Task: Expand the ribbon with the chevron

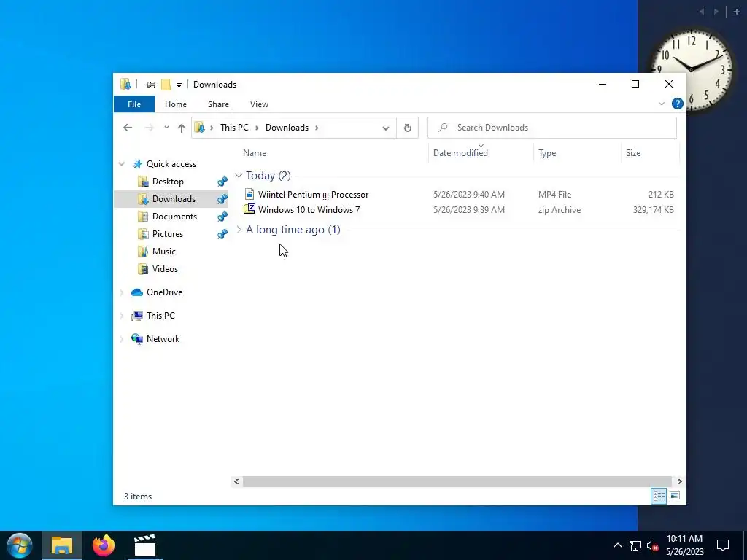Action: (x=661, y=104)
